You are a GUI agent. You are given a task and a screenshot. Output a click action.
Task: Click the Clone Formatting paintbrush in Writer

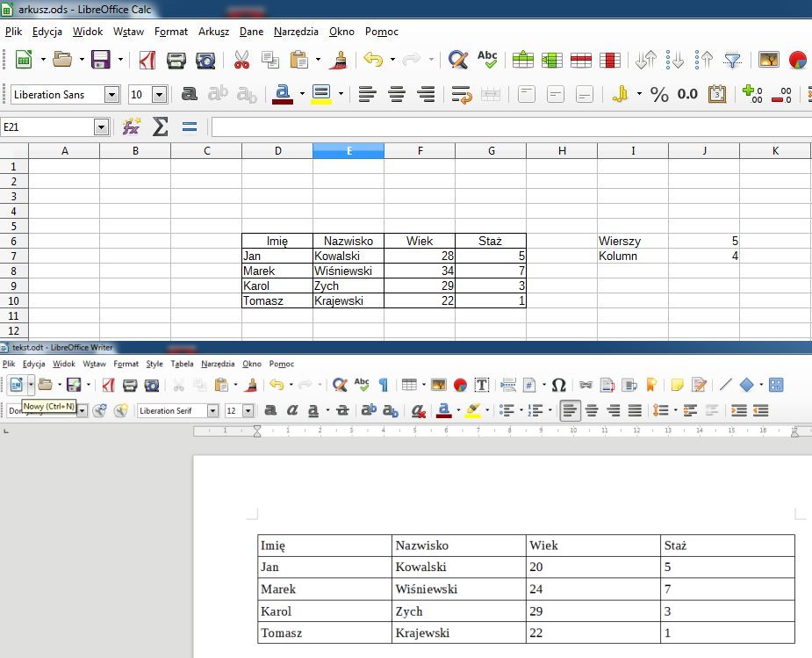[x=252, y=385]
